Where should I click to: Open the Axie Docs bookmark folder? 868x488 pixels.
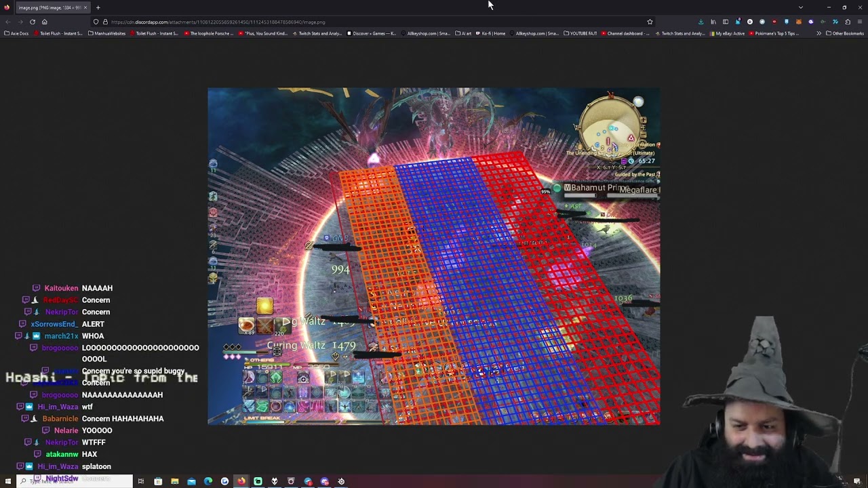click(16, 33)
